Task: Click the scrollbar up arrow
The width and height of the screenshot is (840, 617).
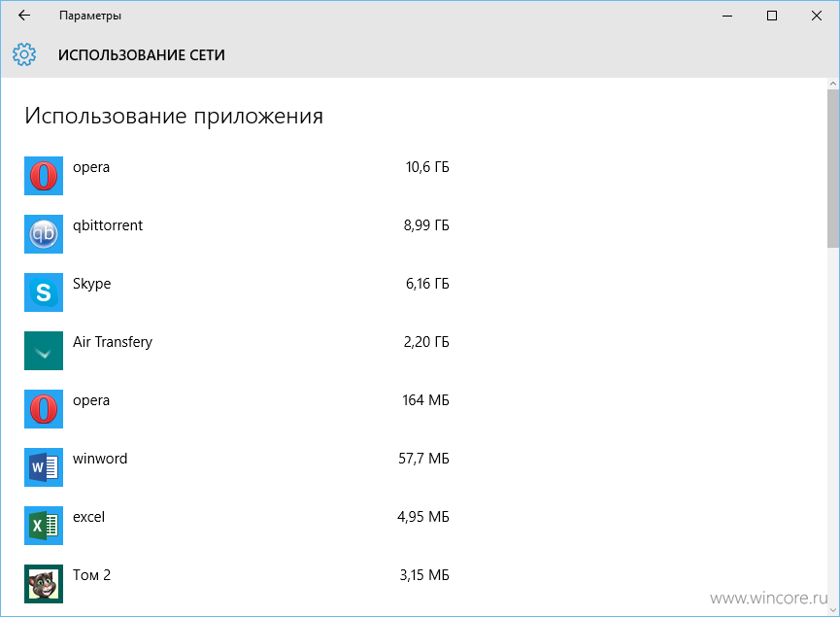Action: tap(833, 84)
